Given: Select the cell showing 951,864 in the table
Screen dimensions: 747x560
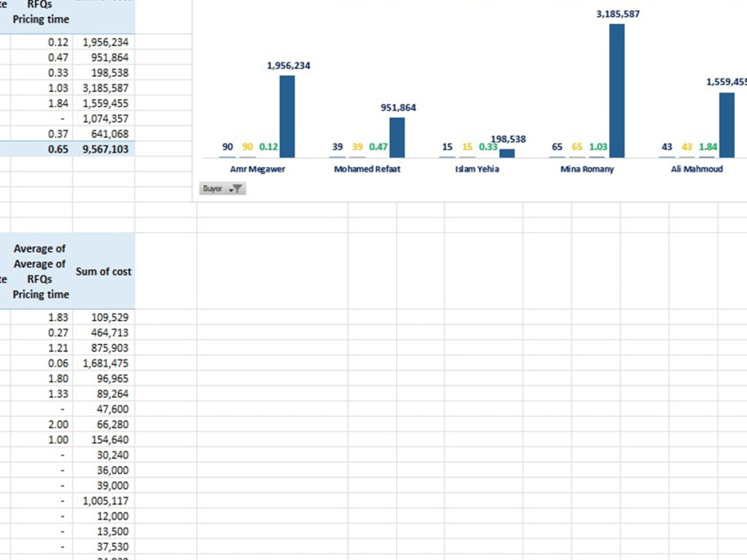Looking at the screenshot, I should tap(104, 57).
